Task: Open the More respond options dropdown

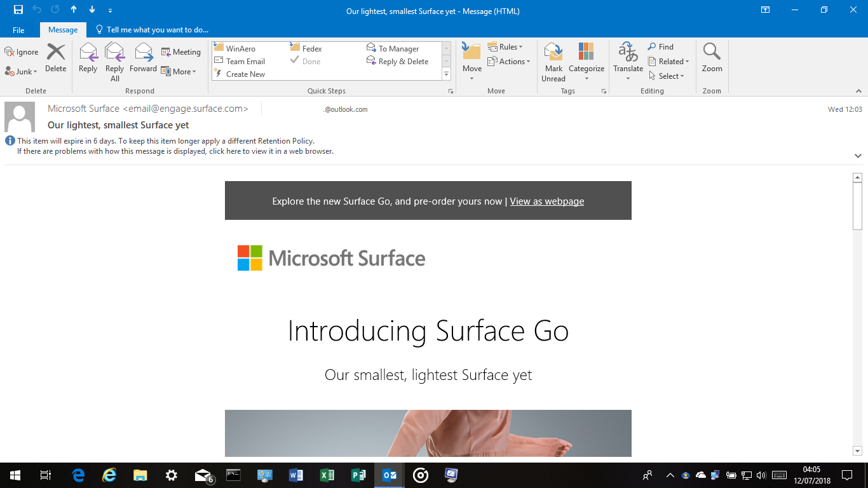Action: (179, 72)
